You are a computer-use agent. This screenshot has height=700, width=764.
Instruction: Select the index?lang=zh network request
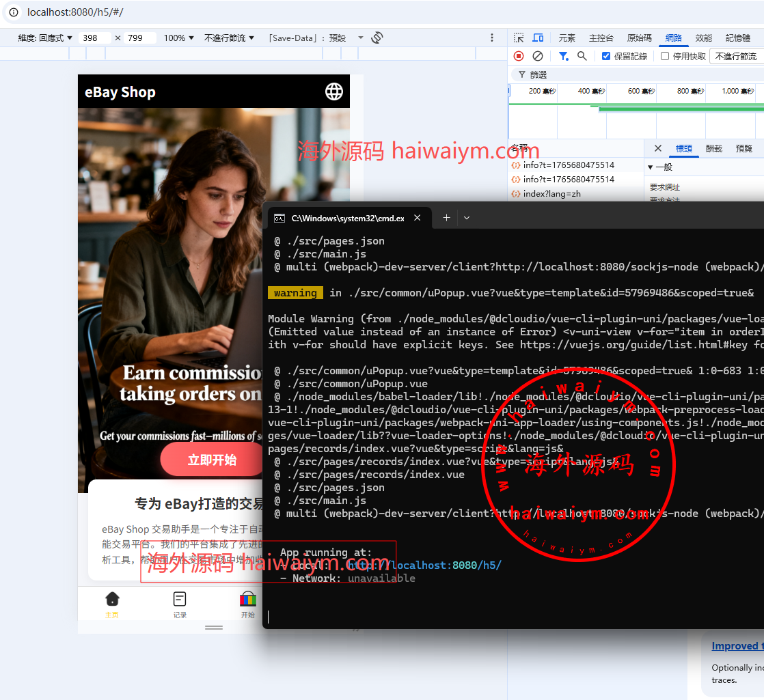pos(551,194)
